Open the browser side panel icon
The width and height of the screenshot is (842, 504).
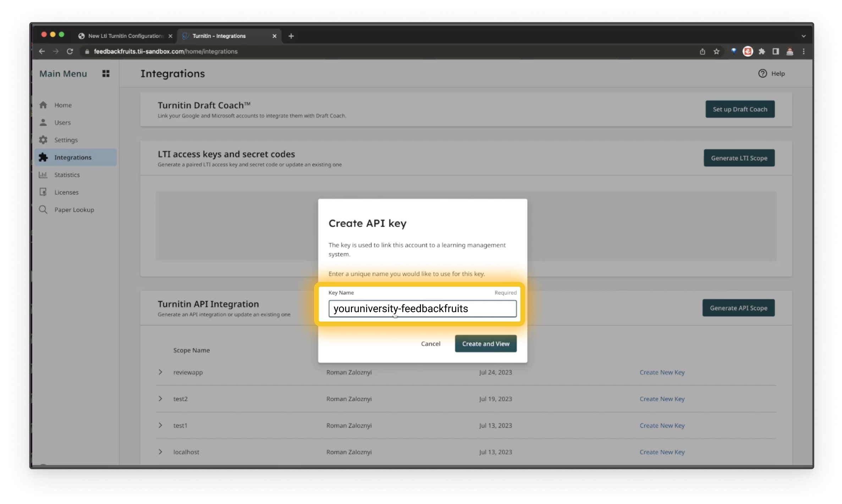coord(776,51)
